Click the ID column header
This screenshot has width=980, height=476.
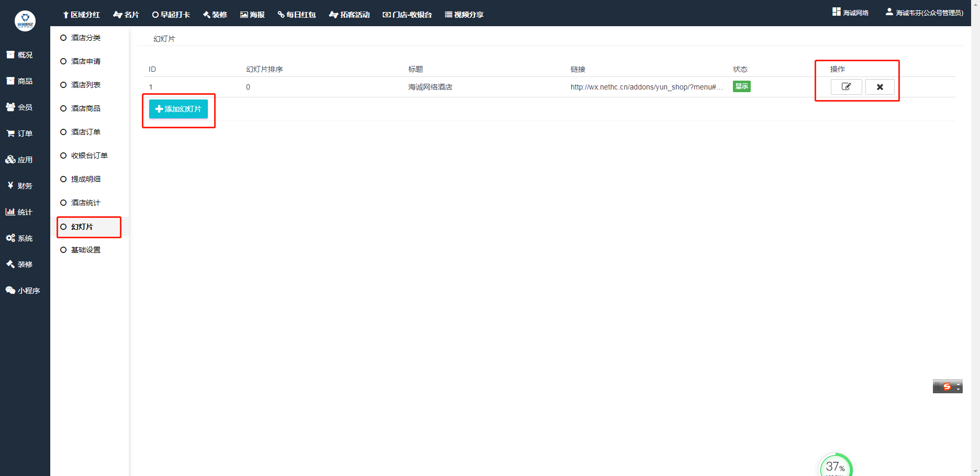tap(152, 69)
